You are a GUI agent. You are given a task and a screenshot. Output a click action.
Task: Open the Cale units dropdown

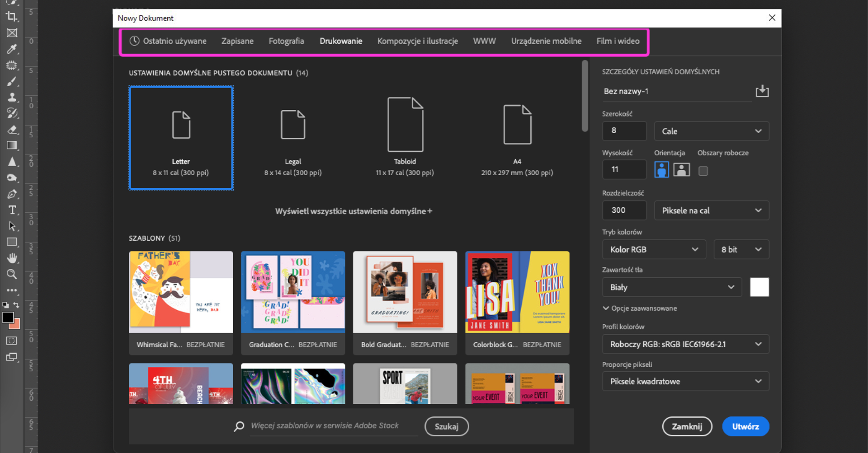(x=711, y=131)
